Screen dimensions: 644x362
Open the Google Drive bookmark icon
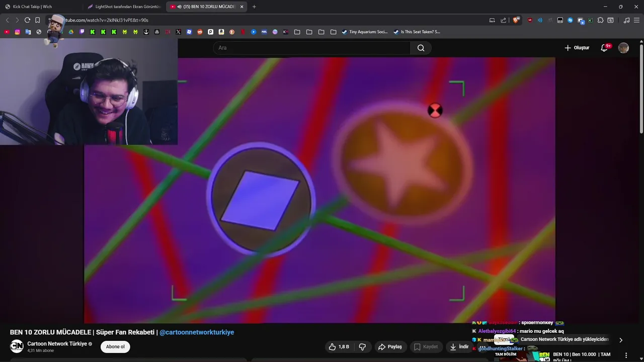(71, 32)
